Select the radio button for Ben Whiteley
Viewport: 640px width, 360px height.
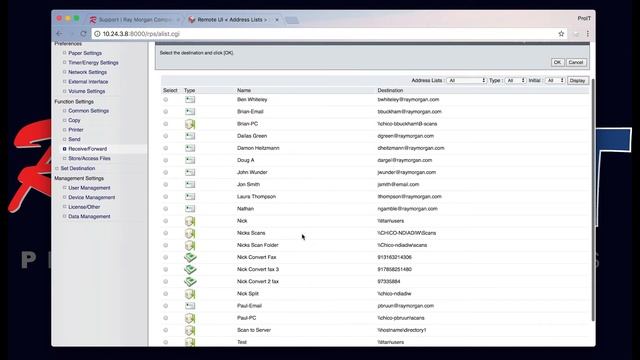166,100
